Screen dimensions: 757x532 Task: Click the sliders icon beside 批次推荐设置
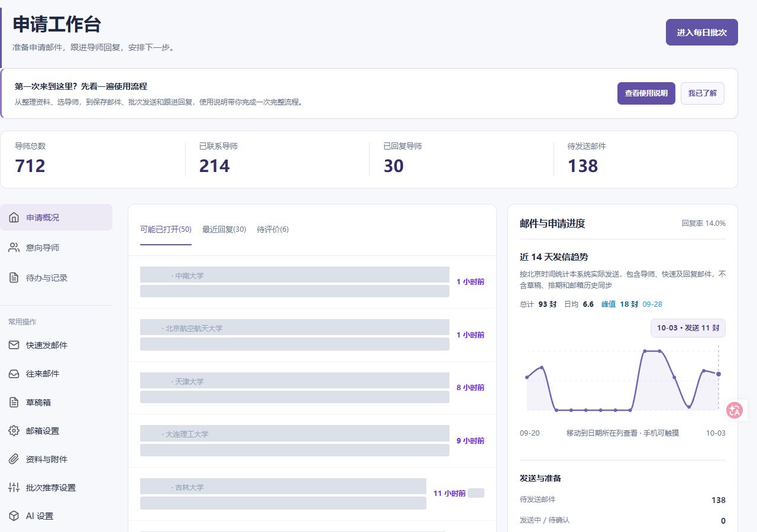tap(14, 488)
